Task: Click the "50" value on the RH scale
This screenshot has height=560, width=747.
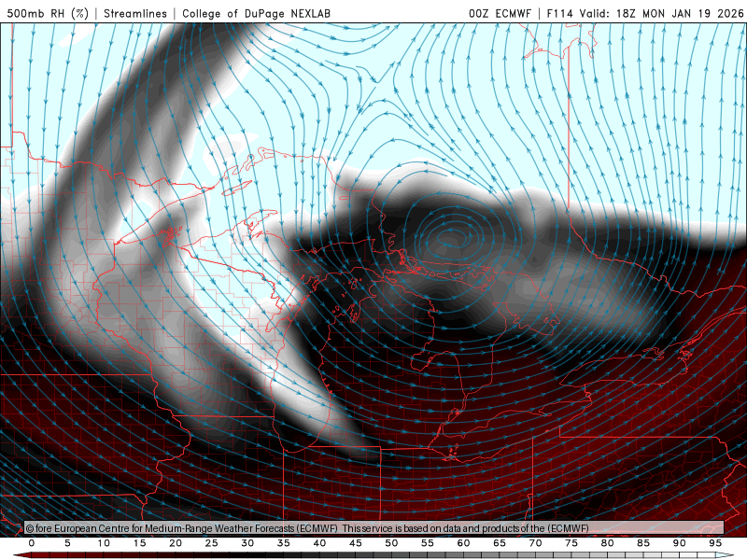Action: click(391, 543)
